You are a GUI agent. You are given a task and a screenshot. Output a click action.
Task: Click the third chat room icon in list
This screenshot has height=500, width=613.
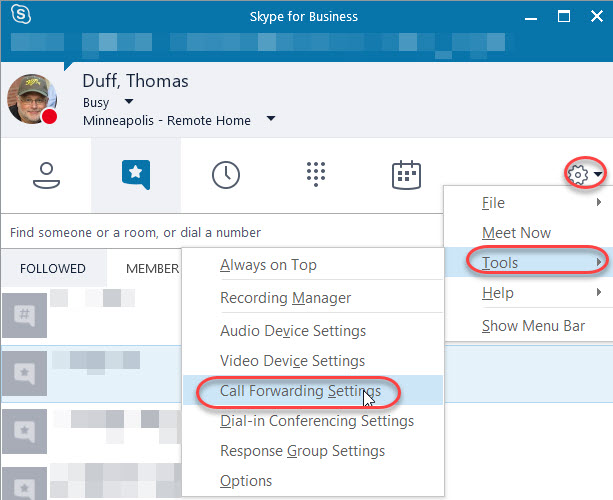click(24, 431)
